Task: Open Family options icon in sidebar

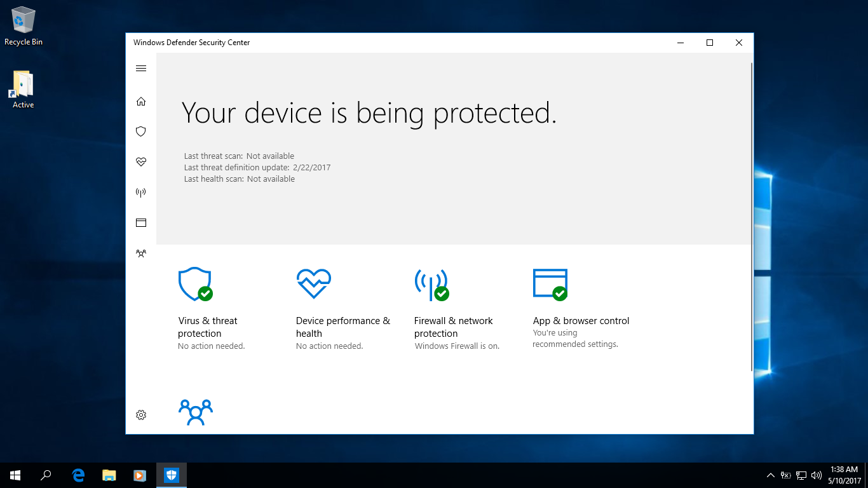Action: click(141, 254)
